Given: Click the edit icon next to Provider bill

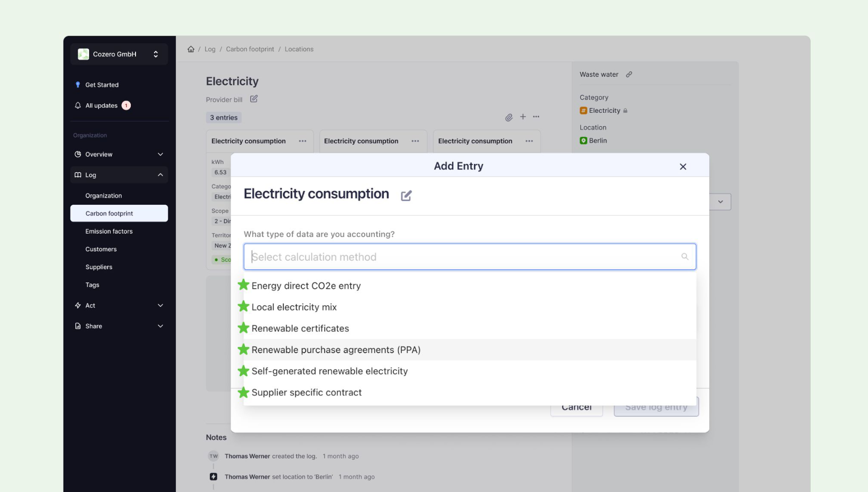Looking at the screenshot, I should click(254, 99).
